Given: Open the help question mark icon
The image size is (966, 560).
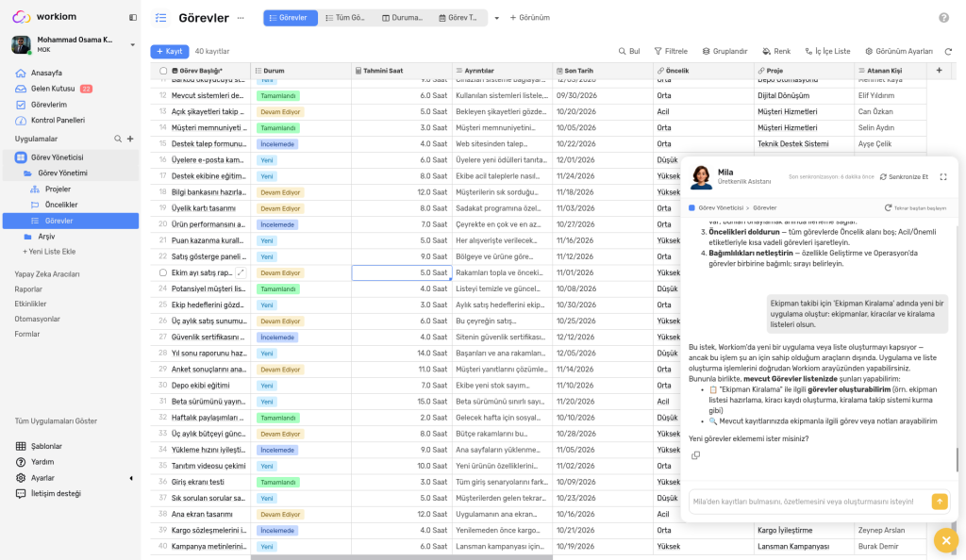Looking at the screenshot, I should tap(943, 18).
